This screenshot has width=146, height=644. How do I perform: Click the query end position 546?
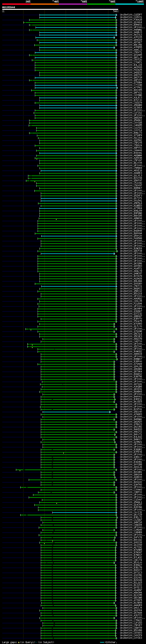pos(115,11)
